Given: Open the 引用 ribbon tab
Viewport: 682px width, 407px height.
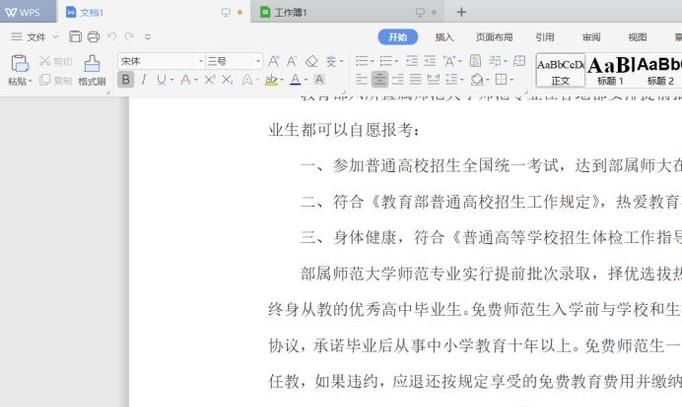Looking at the screenshot, I should 545,37.
